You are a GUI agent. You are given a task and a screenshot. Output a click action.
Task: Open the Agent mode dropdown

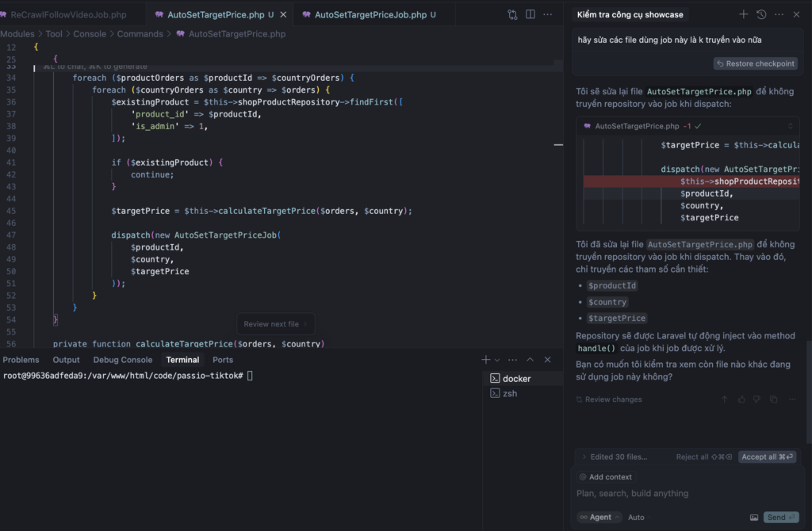coord(599,517)
